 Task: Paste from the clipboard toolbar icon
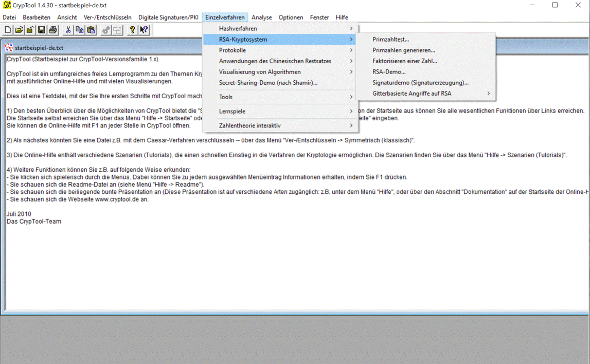click(91, 30)
